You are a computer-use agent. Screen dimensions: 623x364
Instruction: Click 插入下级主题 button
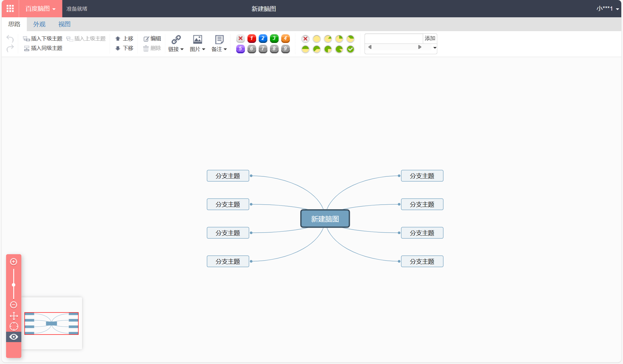coord(43,38)
